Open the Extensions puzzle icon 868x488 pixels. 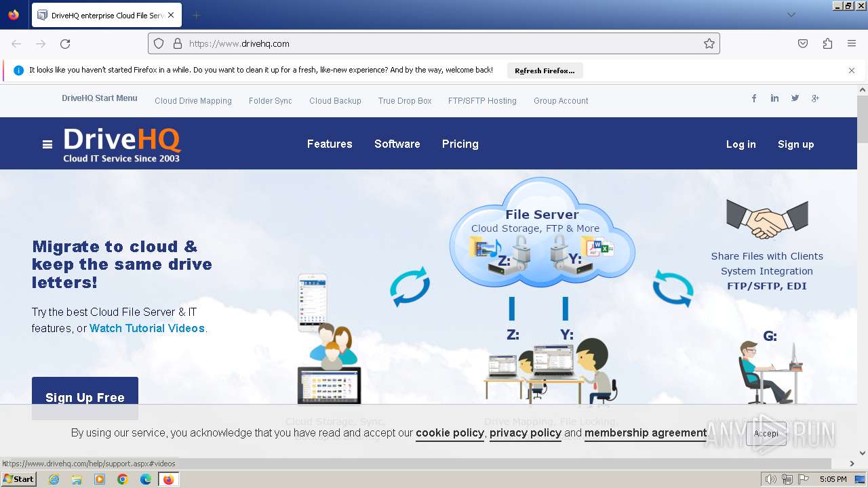coord(827,43)
